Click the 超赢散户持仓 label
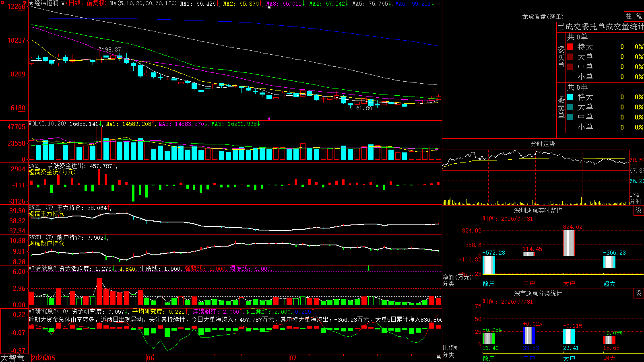The width and height of the screenshot is (644, 362). click(x=46, y=243)
